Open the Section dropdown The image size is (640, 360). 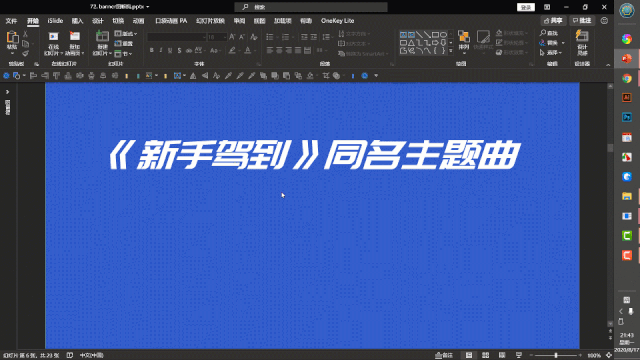pos(122,53)
